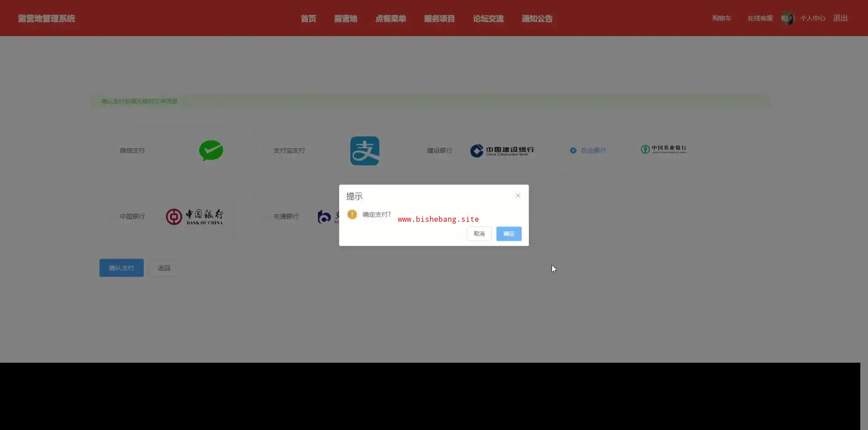Go to the 首页 nav item
Image resolution: width=868 pixels, height=430 pixels.
pos(308,19)
